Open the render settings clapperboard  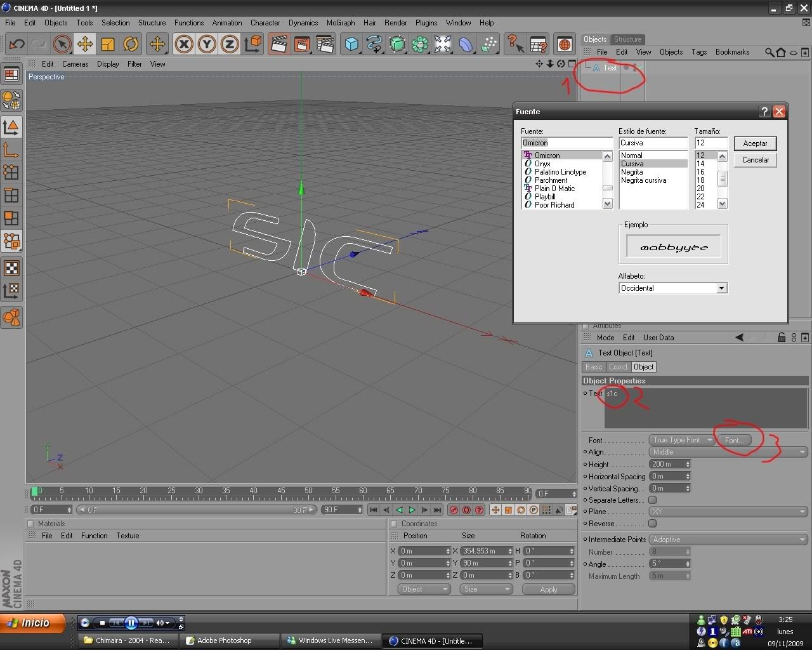coord(324,44)
